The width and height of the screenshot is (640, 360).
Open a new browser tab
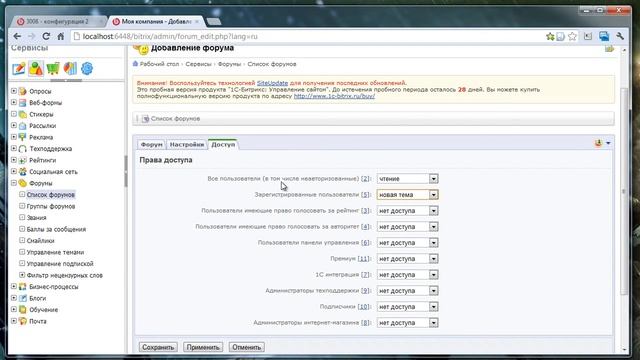pyautogui.click(x=214, y=22)
